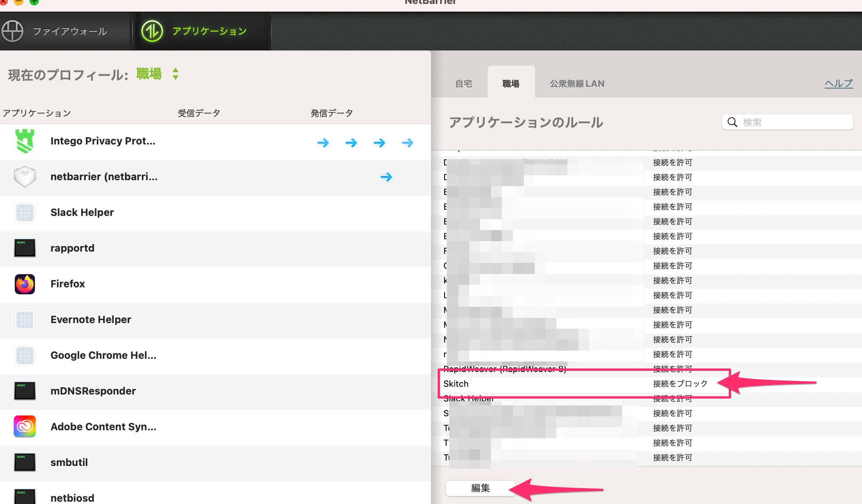
Task: Click the green Applications traffic icon
Action: tap(152, 31)
